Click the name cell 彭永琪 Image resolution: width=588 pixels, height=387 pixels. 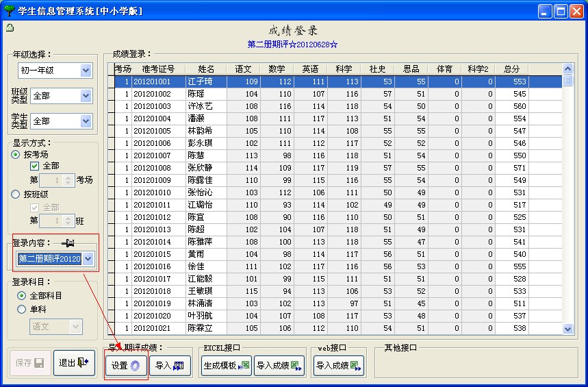point(206,143)
